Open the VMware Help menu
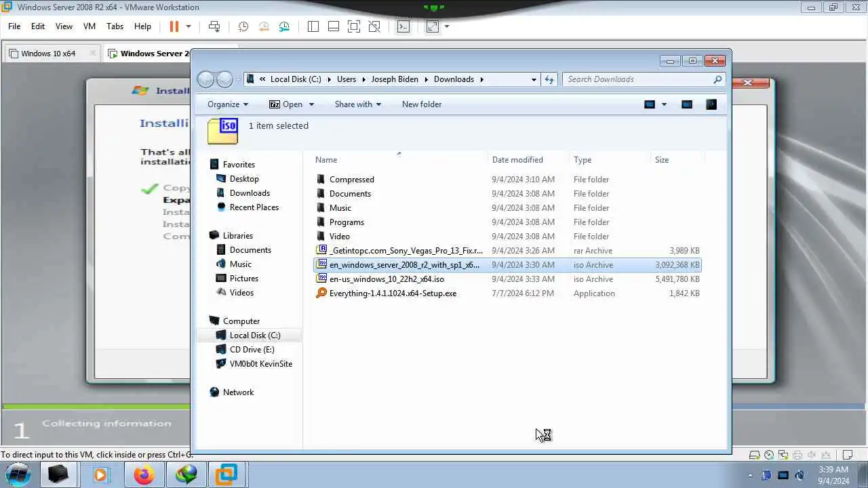The image size is (868, 488). 142,26
